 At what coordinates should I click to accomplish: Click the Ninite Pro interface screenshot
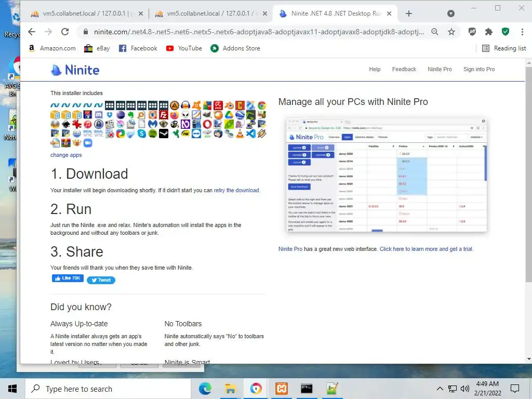[387, 175]
